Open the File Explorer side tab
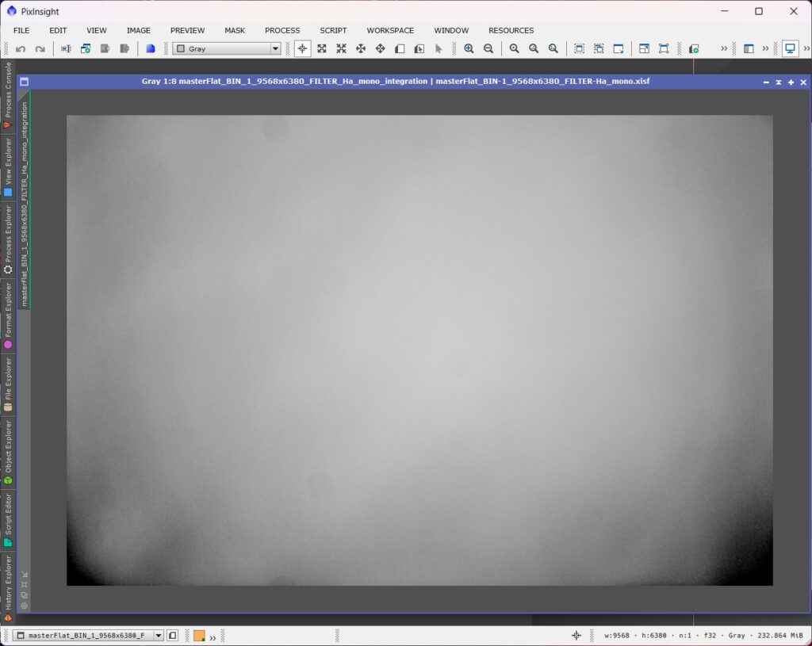812x646 pixels. point(8,384)
